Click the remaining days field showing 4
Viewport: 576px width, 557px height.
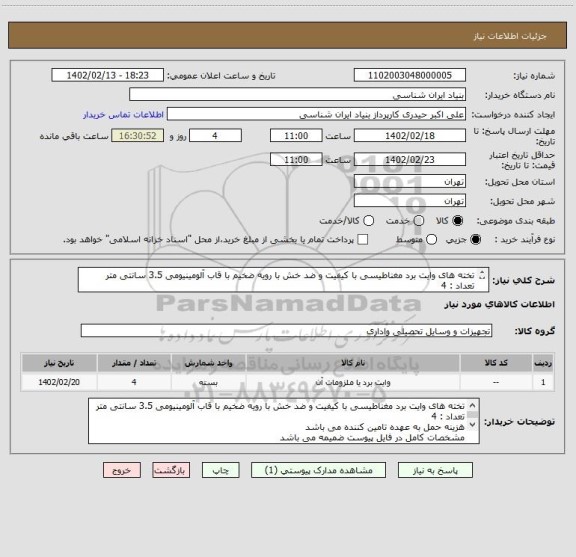tap(215, 136)
